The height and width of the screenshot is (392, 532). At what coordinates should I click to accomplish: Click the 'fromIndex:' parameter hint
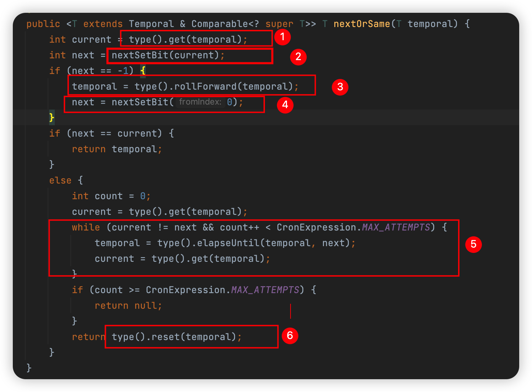pos(200,102)
